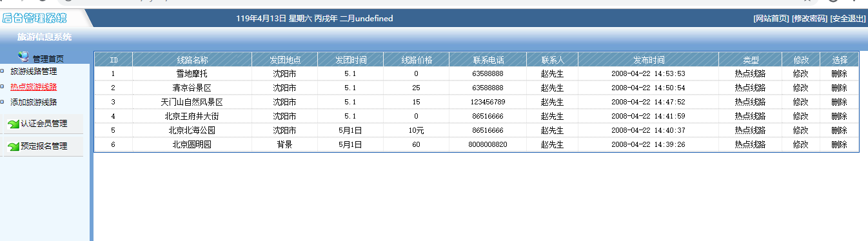The width and height of the screenshot is (868, 241).
Task: Click the route name 天门山自然风景区
Action: coord(192,102)
